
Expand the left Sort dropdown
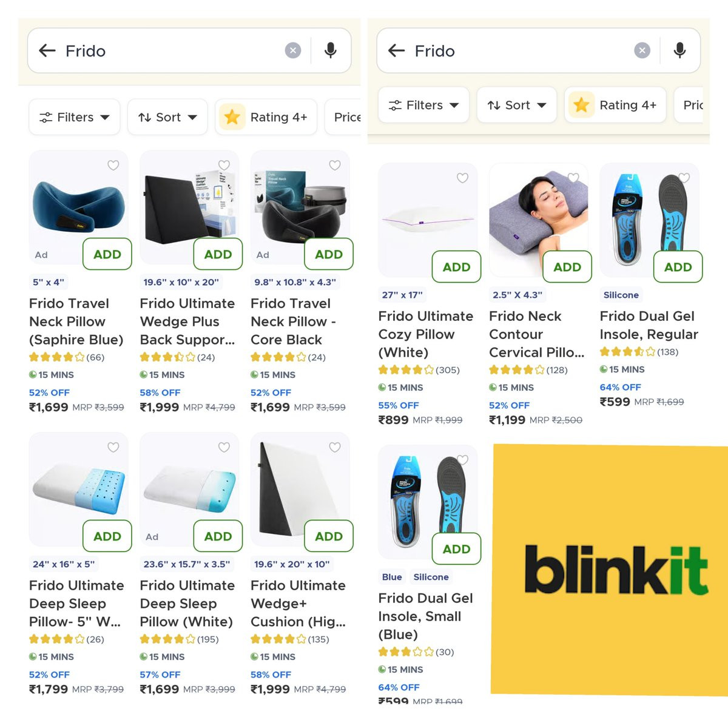click(x=167, y=117)
